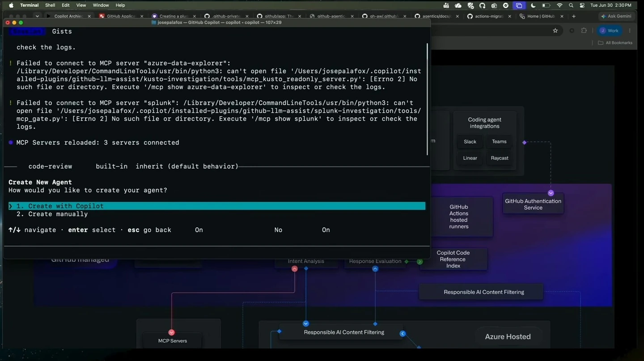Screen dimensions: 644x361
Task: Click the Teams icon in the menu bar
Action: tap(446, 5)
